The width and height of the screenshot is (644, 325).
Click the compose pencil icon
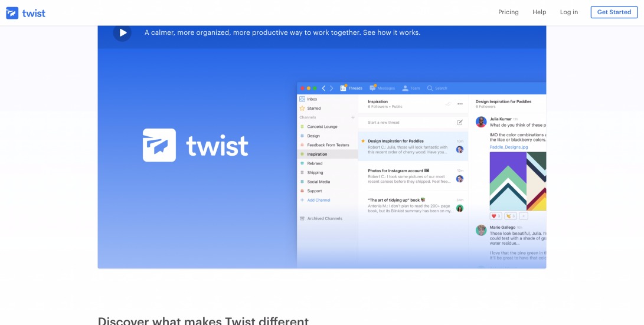460,122
